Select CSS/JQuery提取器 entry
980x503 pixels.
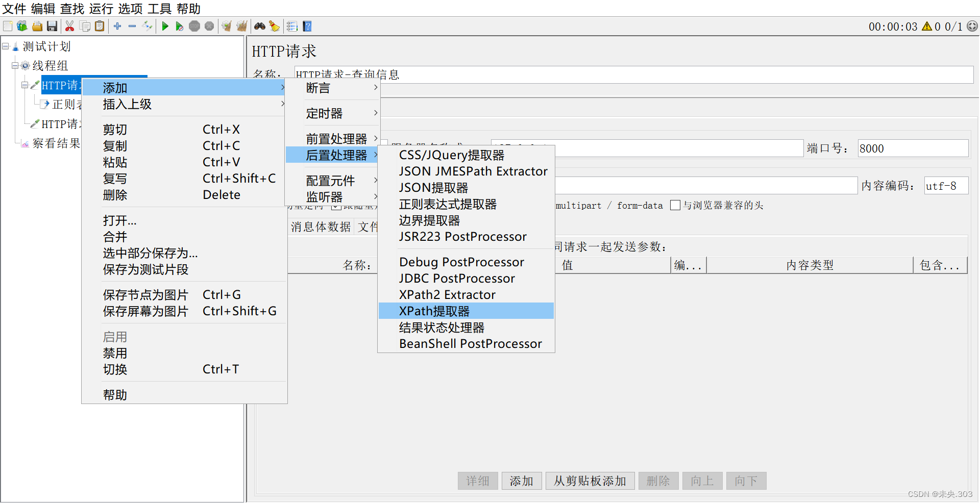click(x=466, y=155)
